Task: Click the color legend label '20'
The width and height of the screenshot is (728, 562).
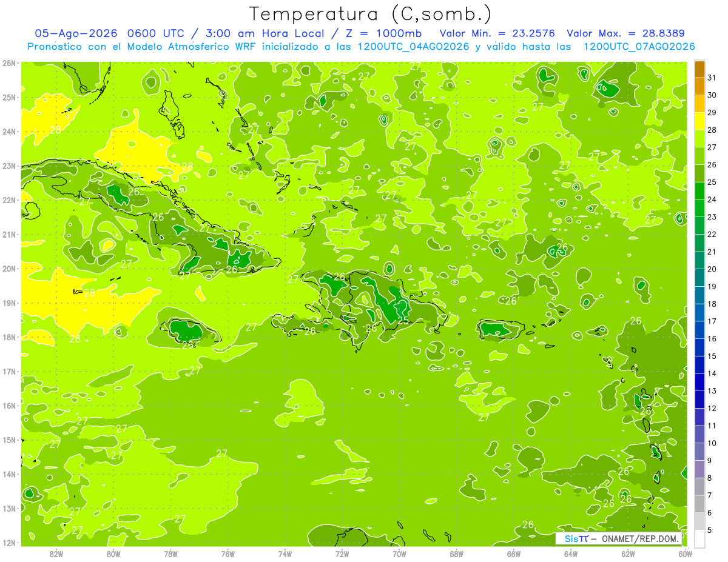Action: click(x=712, y=269)
